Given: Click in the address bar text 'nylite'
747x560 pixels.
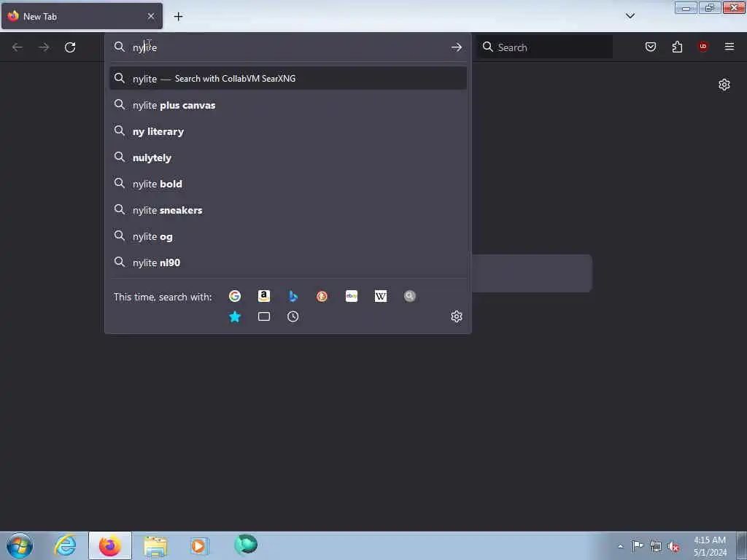Looking at the screenshot, I should (x=145, y=47).
